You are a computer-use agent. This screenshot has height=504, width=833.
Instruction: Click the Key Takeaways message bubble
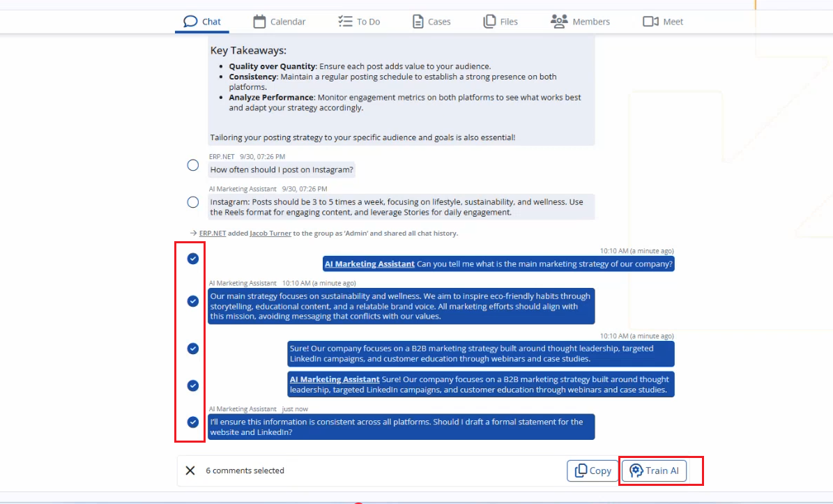tap(402, 91)
